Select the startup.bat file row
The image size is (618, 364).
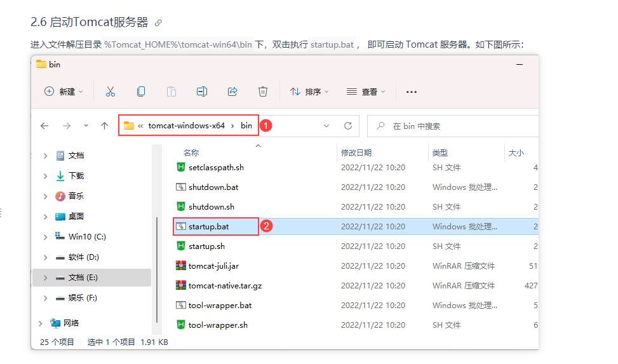(356, 226)
